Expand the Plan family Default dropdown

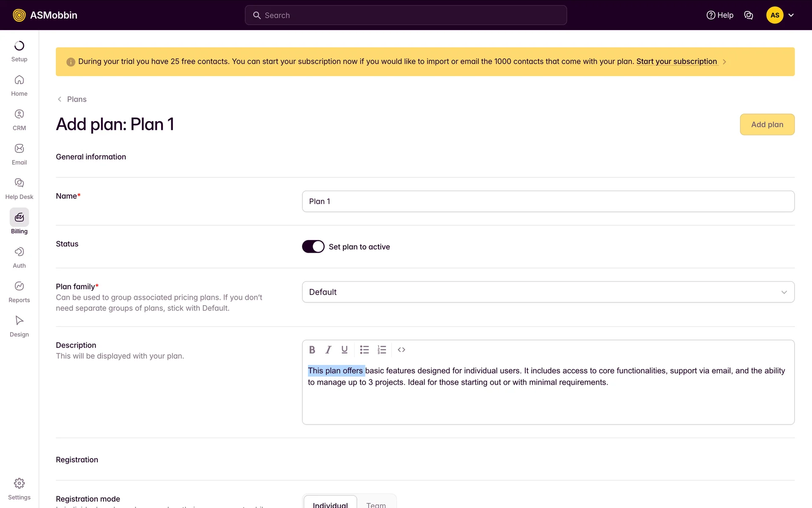(548, 292)
